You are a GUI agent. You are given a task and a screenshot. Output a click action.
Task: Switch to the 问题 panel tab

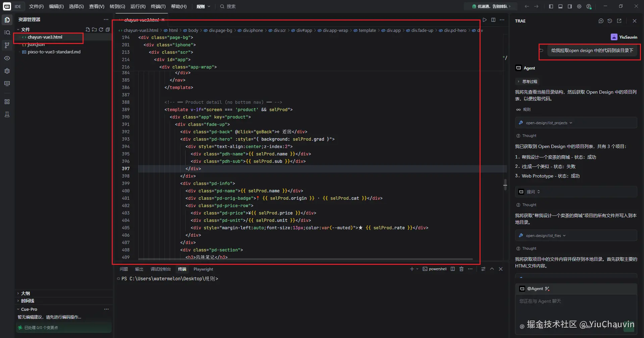click(x=124, y=269)
